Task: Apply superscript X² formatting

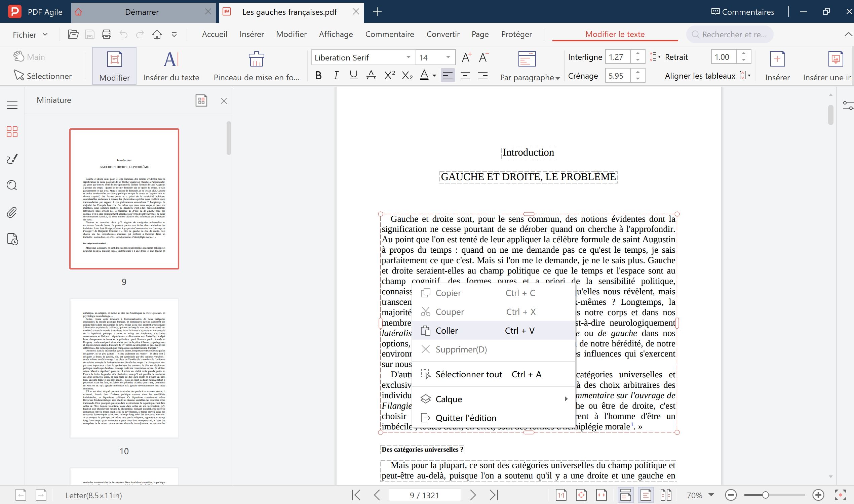Action: click(x=389, y=75)
